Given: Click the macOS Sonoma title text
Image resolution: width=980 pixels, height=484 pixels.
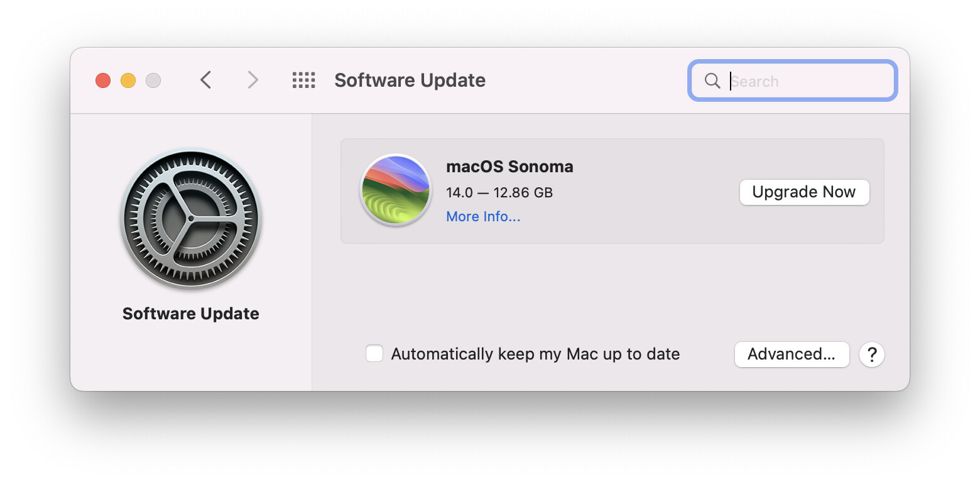Looking at the screenshot, I should point(509,167).
